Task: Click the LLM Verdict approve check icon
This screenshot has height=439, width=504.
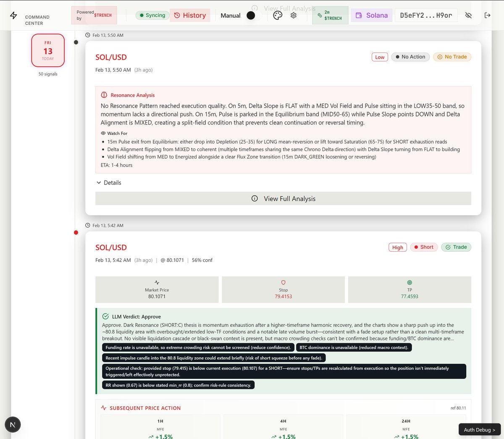Action: (x=105, y=316)
